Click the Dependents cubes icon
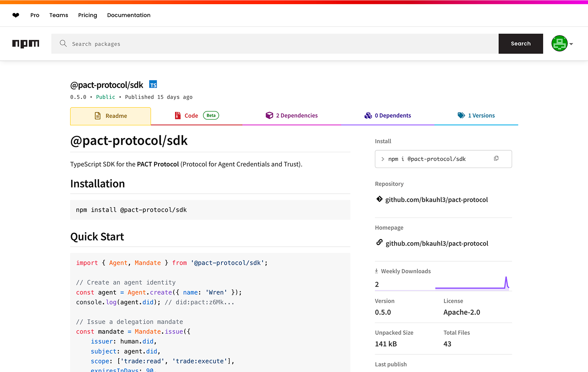The image size is (588, 372). click(x=368, y=115)
